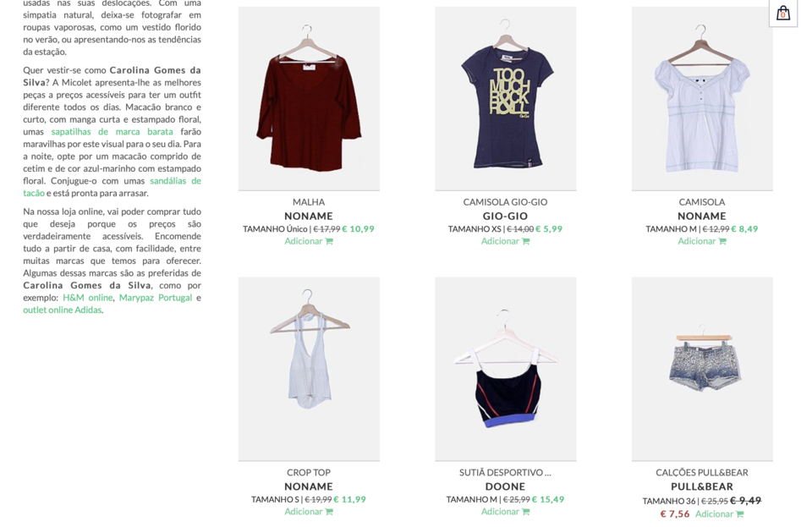Image resolution: width=812 pixels, height=527 pixels.
Task: Click cart icon under Gio-Gio camisola
Action: (525, 241)
